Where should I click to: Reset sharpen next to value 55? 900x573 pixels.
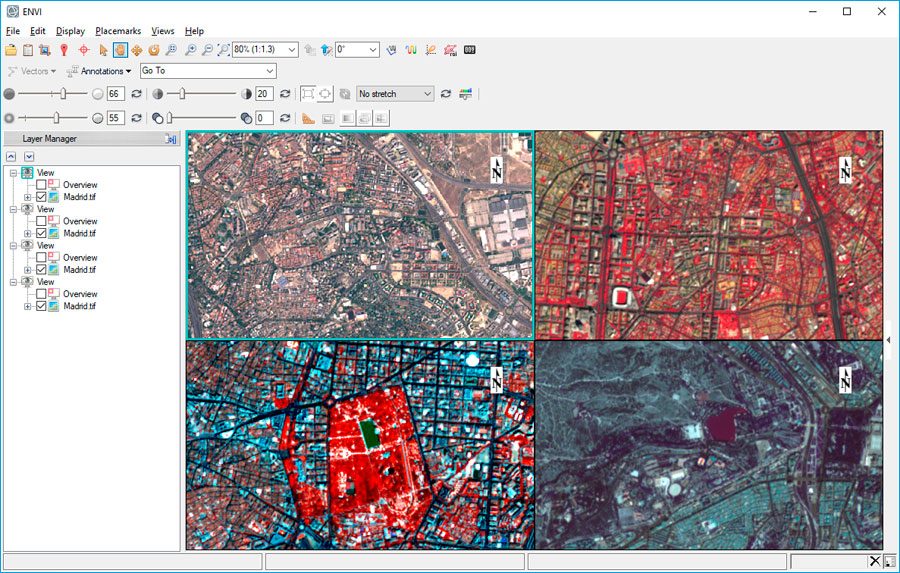(x=136, y=118)
